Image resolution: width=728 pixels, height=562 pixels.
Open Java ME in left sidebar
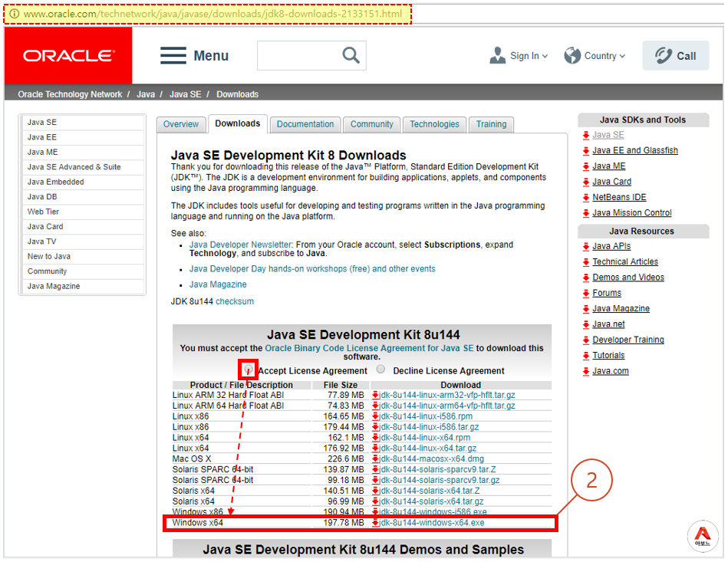(x=83, y=153)
